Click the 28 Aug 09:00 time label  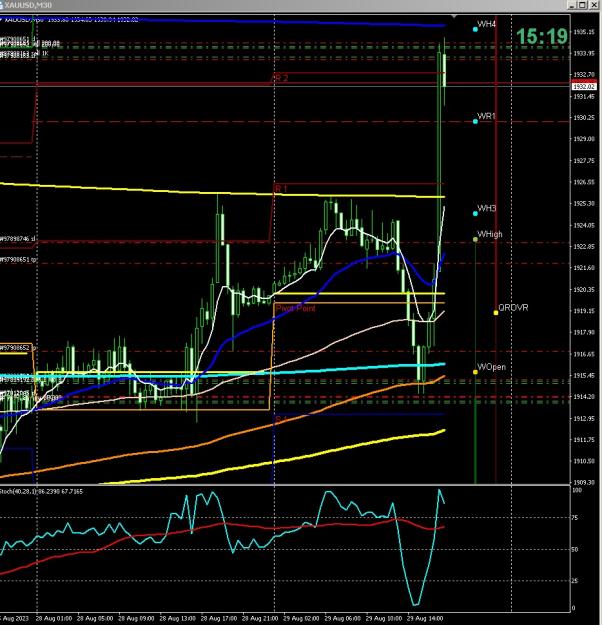tap(136, 618)
